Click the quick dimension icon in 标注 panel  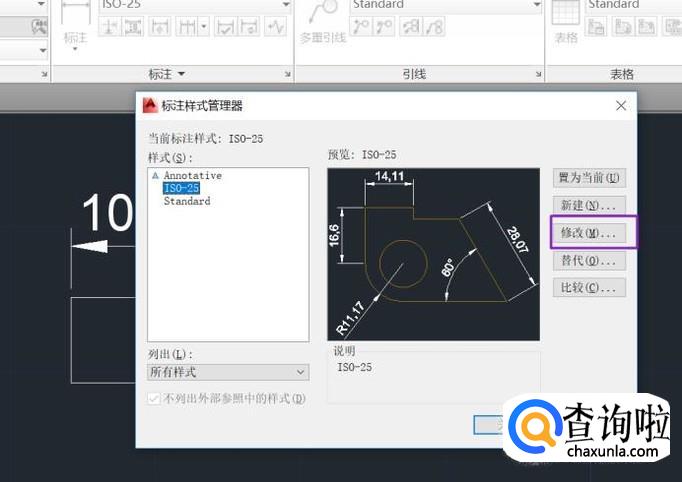pos(159,27)
